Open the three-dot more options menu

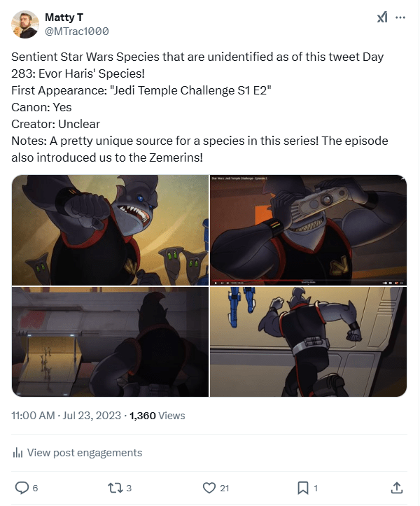pos(400,17)
